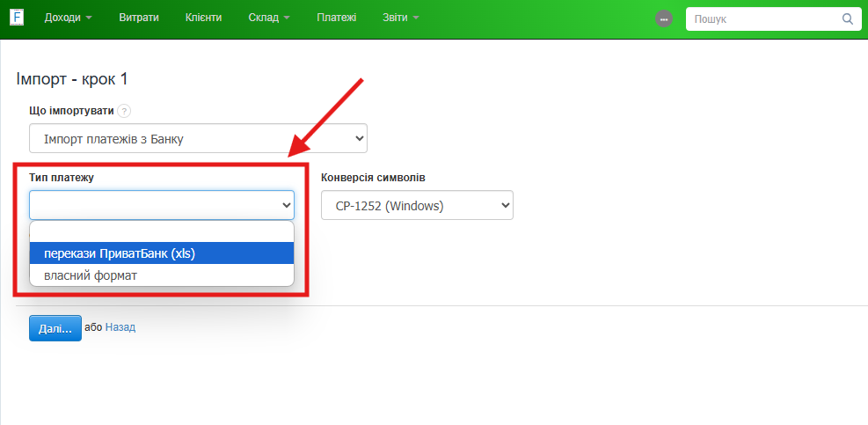Open the Що імпортувати dropdown
Screen dimensions: 868x425
[x=198, y=139]
